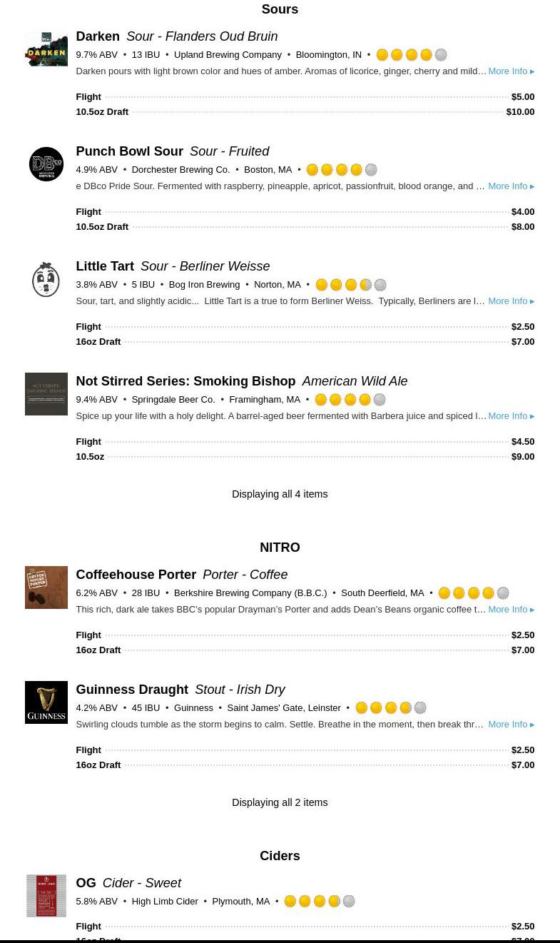Click the Darken beer logo

pyautogui.click(x=46, y=49)
